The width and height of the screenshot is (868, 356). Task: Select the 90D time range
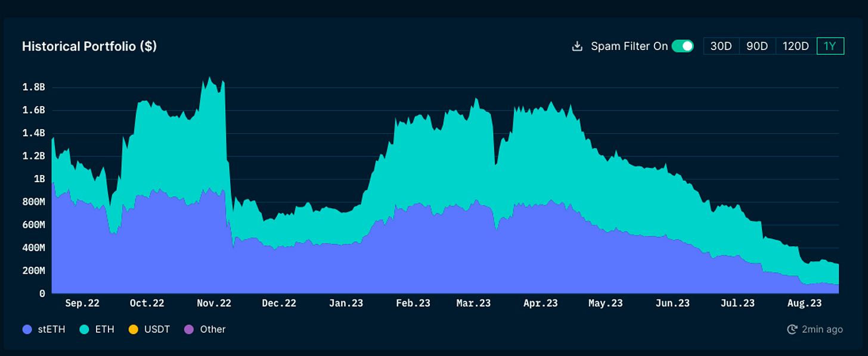coord(757,46)
